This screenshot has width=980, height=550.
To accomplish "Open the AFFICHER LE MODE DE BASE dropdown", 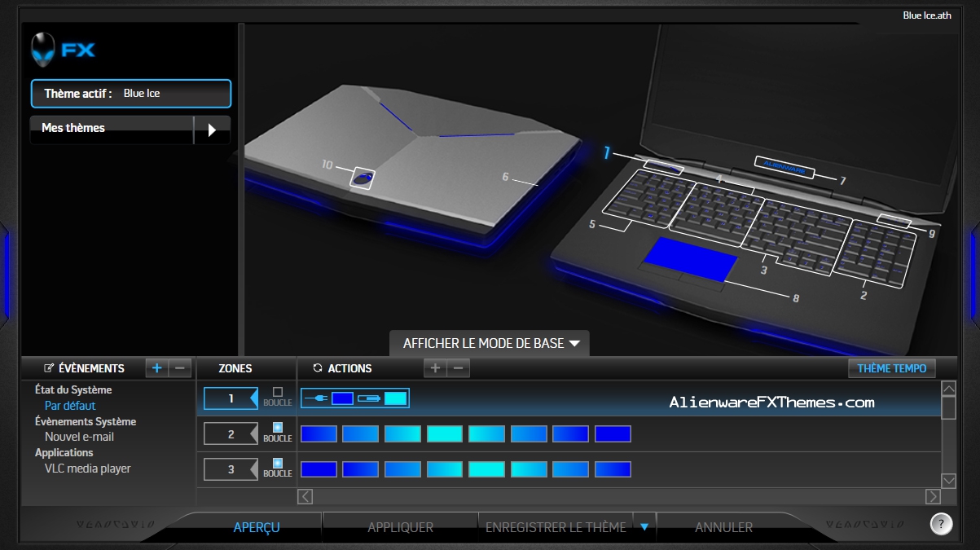I will (x=489, y=343).
